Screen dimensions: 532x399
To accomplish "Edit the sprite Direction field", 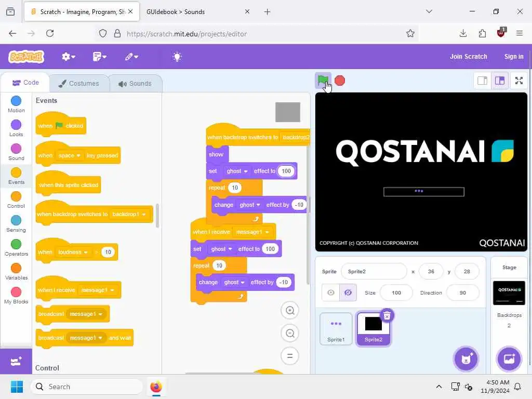I will tap(463, 292).
